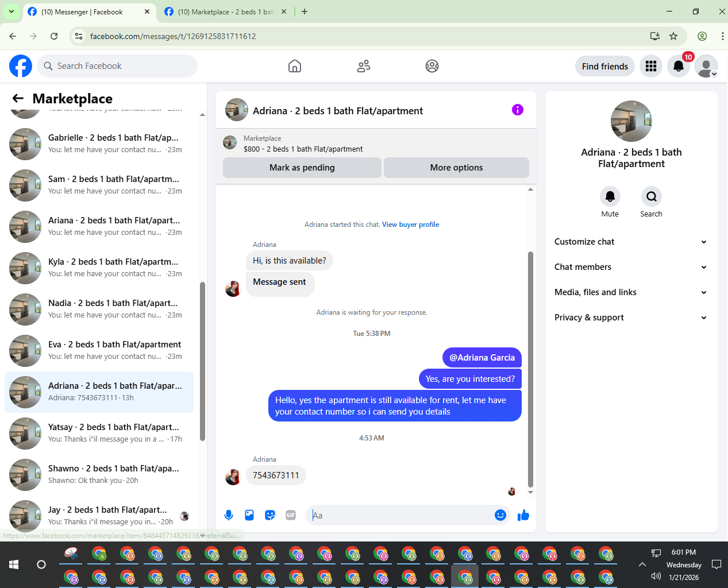
Task: Open the Friends icon in top navigation
Action: (x=364, y=66)
